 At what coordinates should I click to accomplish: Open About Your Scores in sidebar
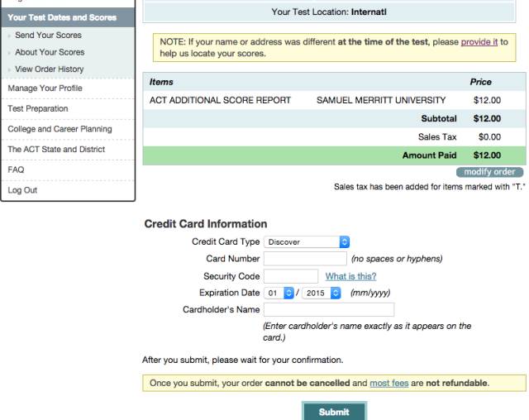pyautogui.click(x=50, y=52)
